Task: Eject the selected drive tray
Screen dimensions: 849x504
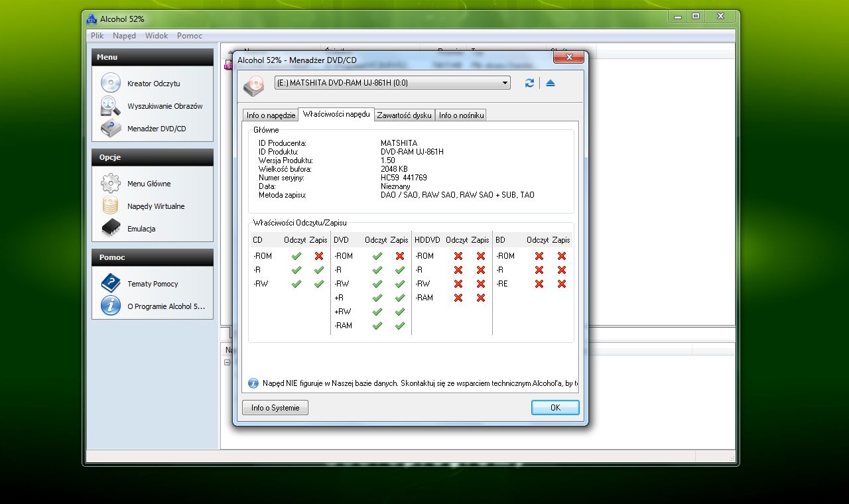Action: [551, 83]
